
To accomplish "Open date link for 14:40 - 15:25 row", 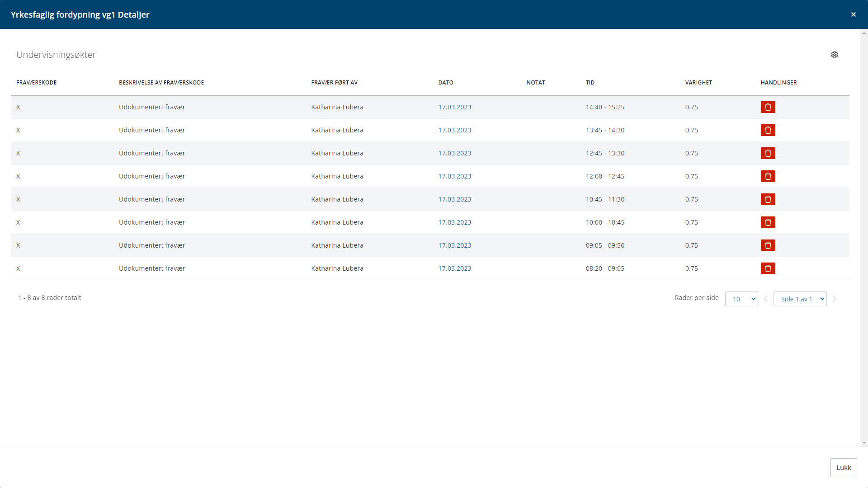I will [x=454, y=107].
